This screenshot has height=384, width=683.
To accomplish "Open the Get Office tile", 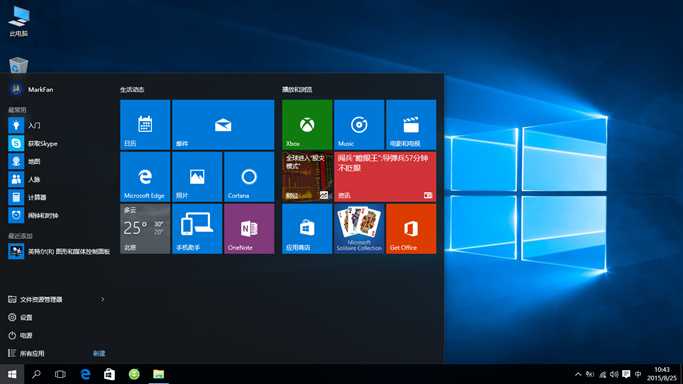I will click(x=411, y=229).
